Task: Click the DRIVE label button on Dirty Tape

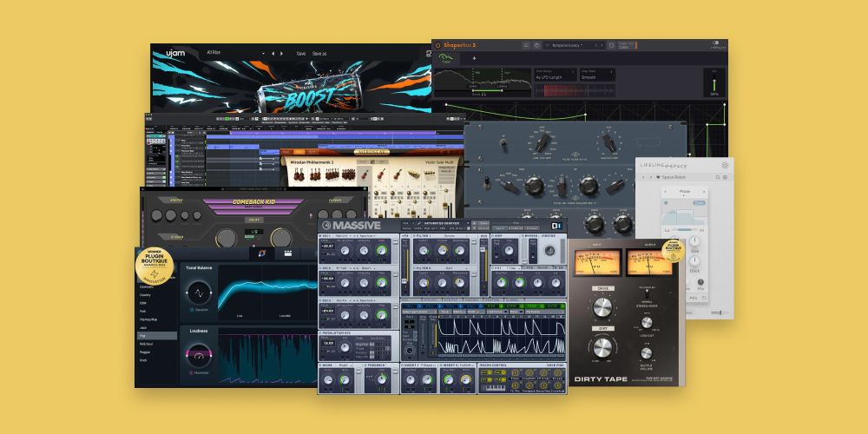Action: [603, 288]
